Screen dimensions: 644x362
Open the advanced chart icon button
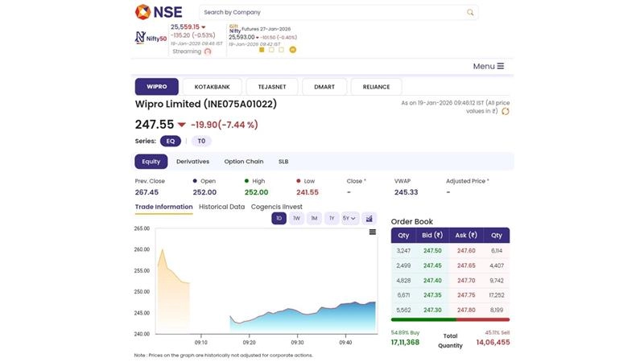(369, 218)
